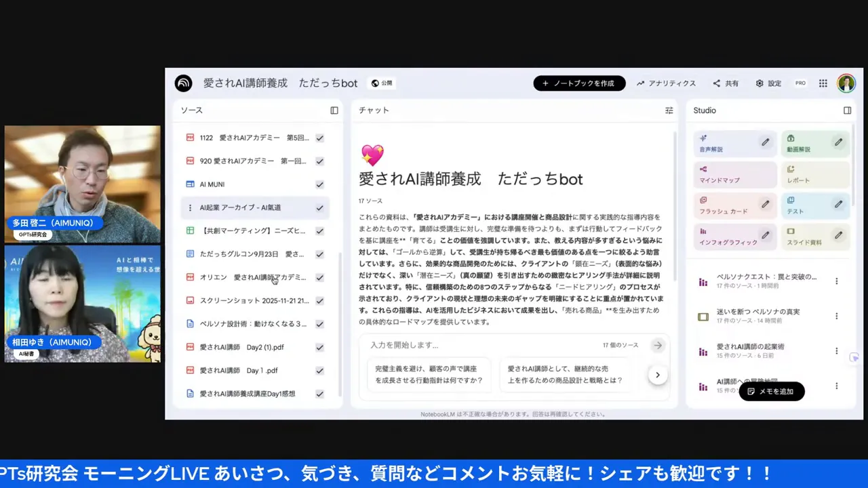
Task: Open the Google apps grid icon
Action: pos(823,83)
